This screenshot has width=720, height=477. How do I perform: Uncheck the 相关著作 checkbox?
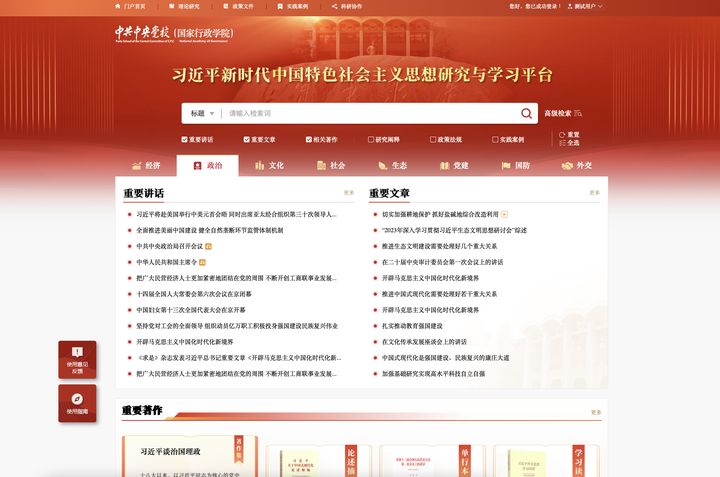click(x=309, y=140)
